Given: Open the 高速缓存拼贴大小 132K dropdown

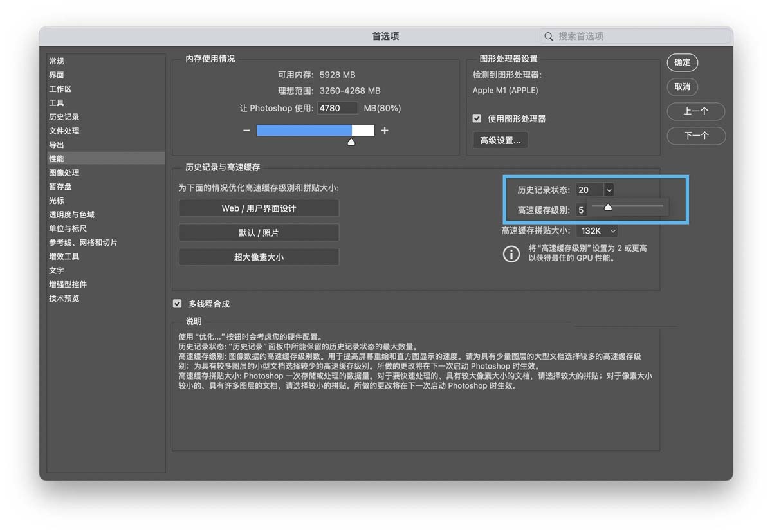Looking at the screenshot, I should pos(598,231).
